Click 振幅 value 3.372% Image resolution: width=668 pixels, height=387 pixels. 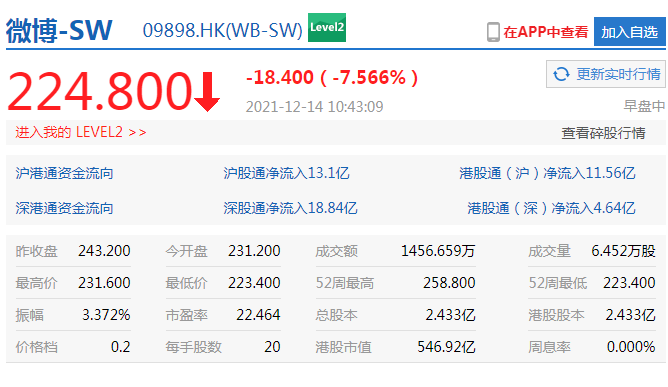pyautogui.click(x=106, y=315)
